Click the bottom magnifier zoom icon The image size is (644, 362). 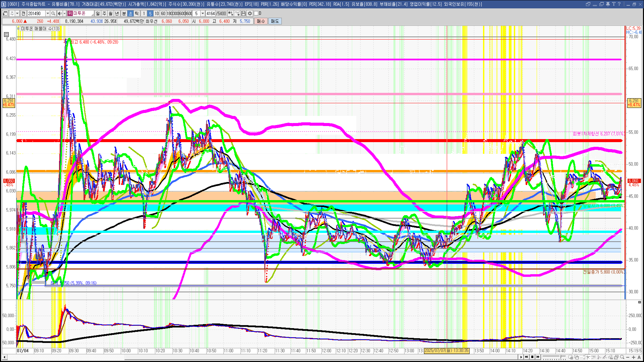622,357
